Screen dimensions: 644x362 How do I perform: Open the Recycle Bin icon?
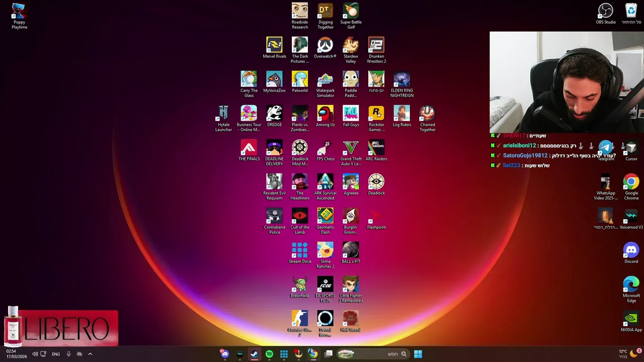click(x=631, y=14)
